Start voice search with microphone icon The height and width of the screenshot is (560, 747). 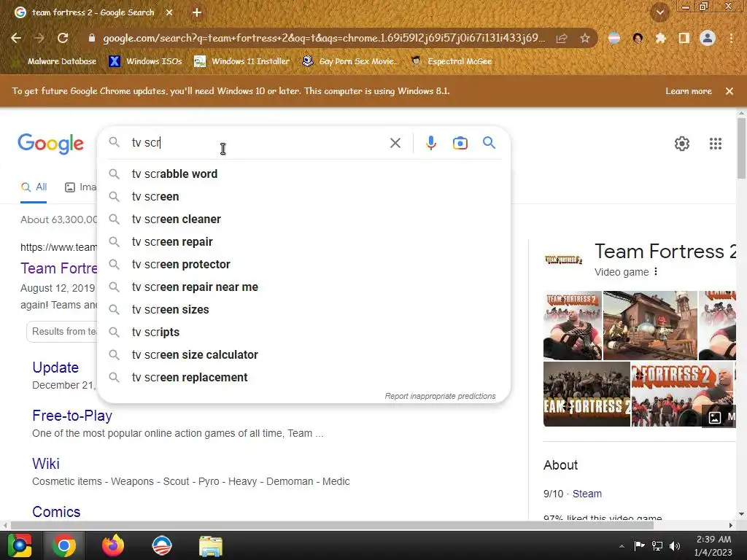pos(430,143)
